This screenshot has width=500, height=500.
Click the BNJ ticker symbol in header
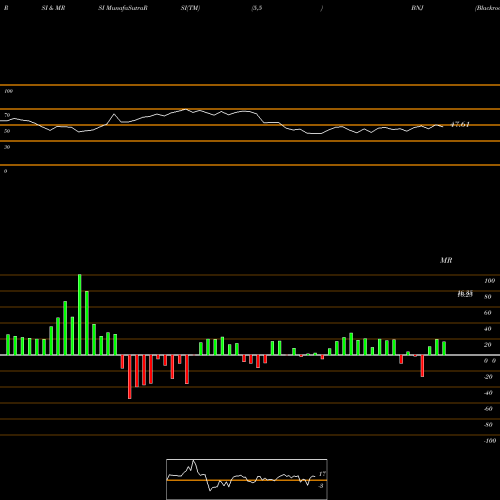(x=417, y=8)
